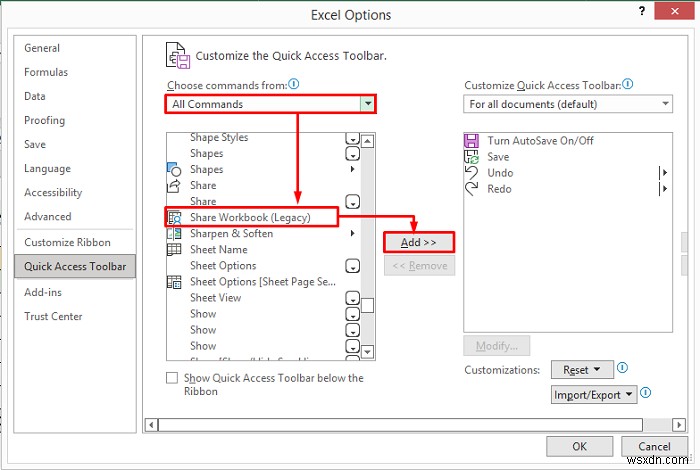Click the Sharpen & Soften icon
Screen dimensions: 700x470
[x=174, y=233]
